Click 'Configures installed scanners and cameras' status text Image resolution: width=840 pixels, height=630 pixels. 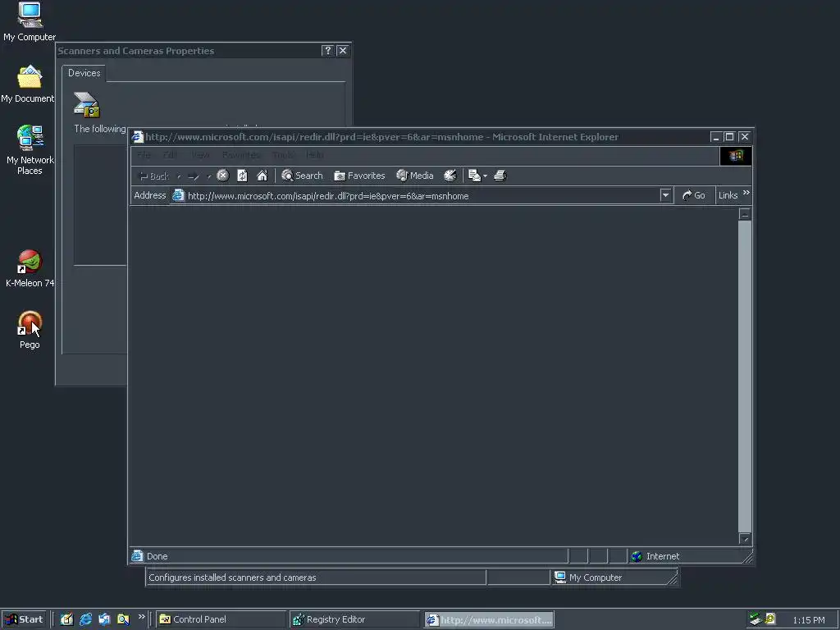[232, 577]
